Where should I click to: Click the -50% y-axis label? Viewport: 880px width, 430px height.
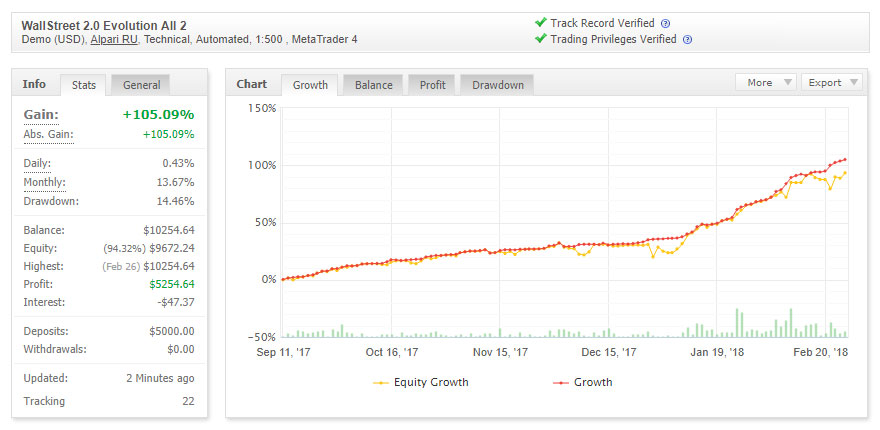pos(261,337)
